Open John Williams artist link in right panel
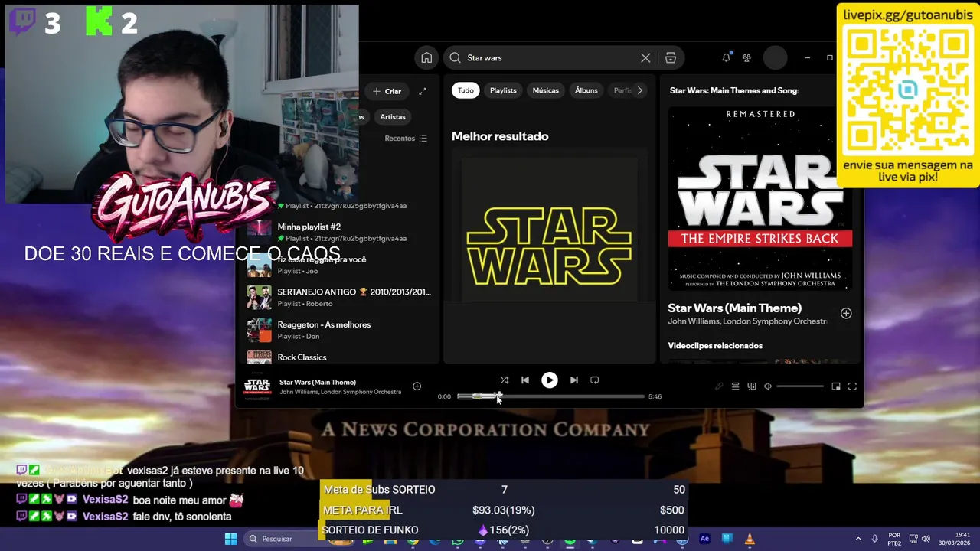This screenshot has height=551, width=980. (693, 321)
